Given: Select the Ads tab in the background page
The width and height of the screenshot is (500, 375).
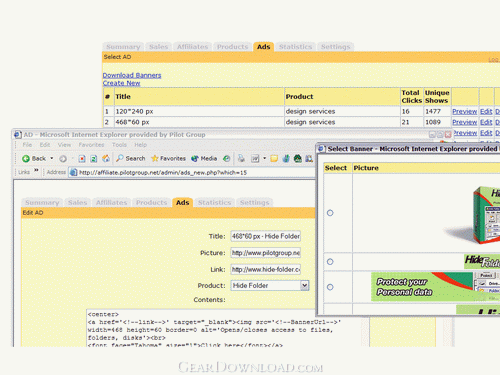Looking at the screenshot, I should tap(263, 47).
